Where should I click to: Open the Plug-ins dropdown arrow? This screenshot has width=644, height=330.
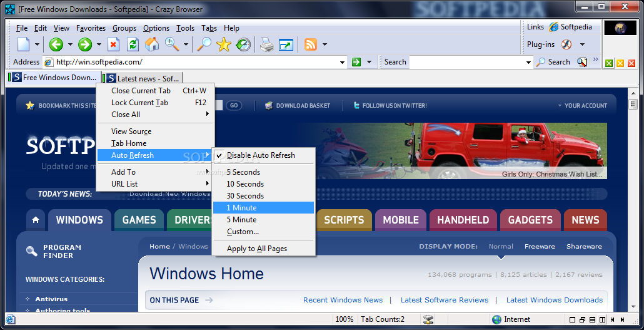point(582,44)
